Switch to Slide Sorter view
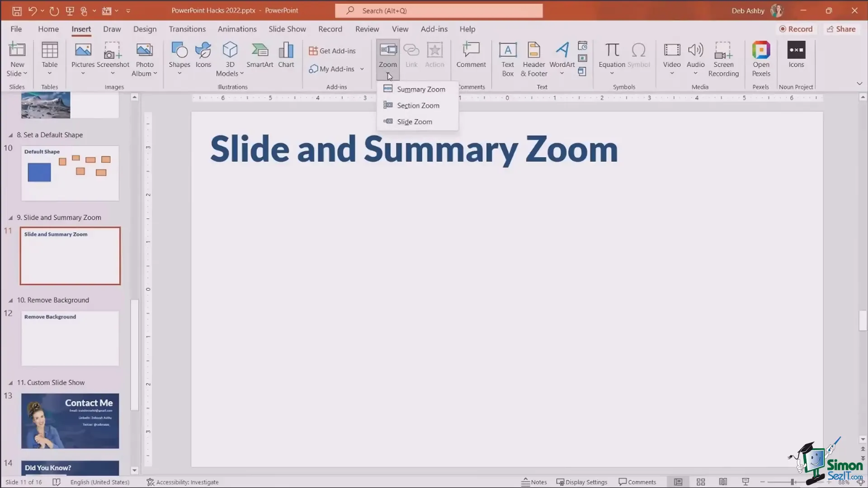 click(x=701, y=482)
